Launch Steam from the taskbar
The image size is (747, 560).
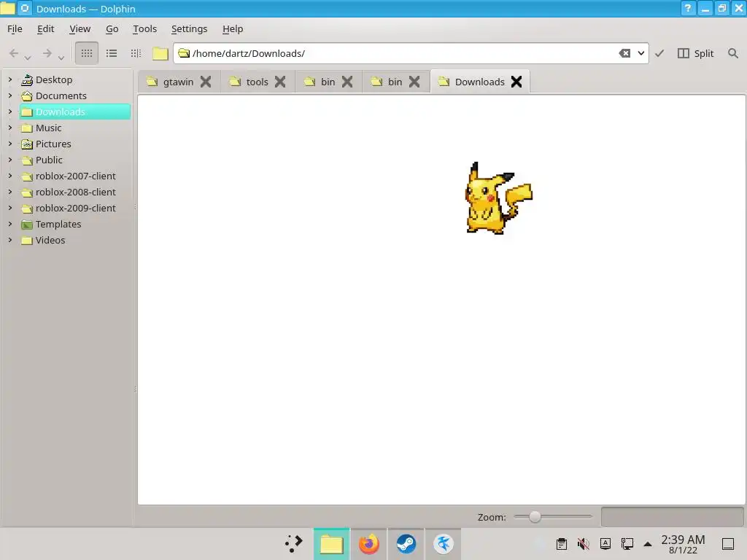click(x=406, y=544)
